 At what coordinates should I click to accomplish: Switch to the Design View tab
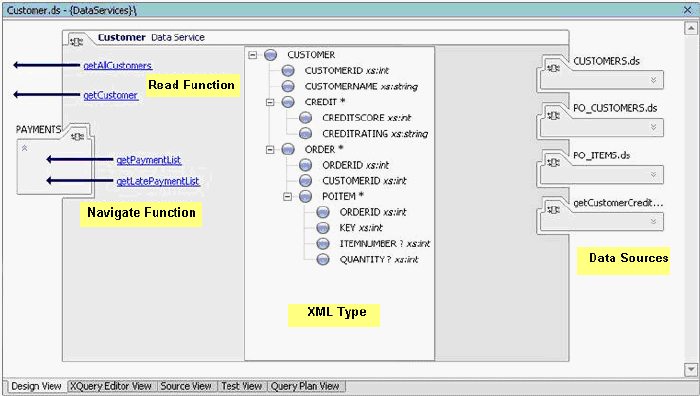pos(36,386)
